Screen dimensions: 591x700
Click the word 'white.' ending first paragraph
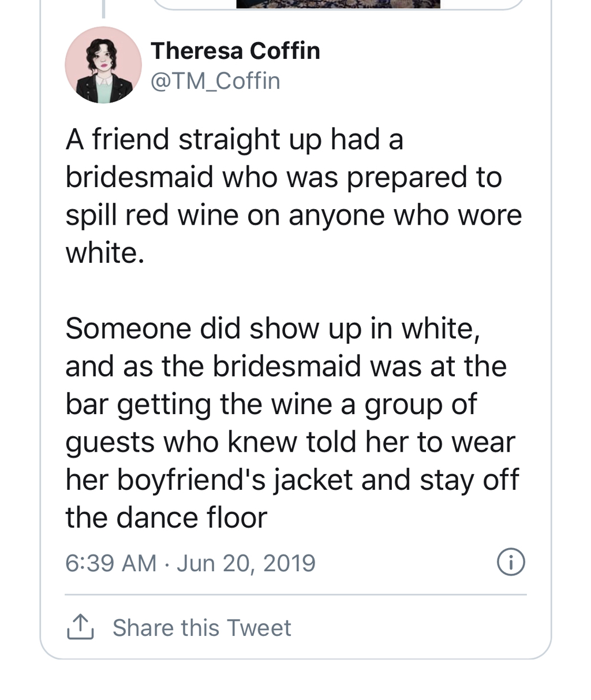point(104,253)
